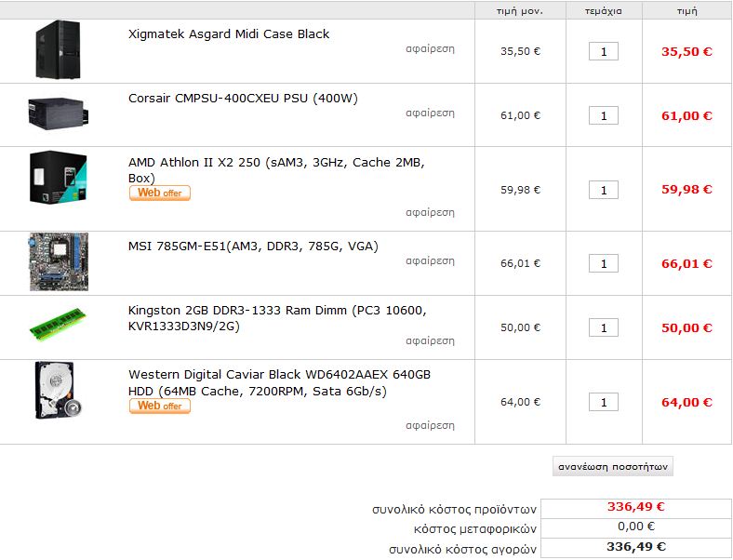This screenshot has width=733, height=560.
Task: Click the ανανέωση ποσοτήτων button
Action: (x=613, y=466)
